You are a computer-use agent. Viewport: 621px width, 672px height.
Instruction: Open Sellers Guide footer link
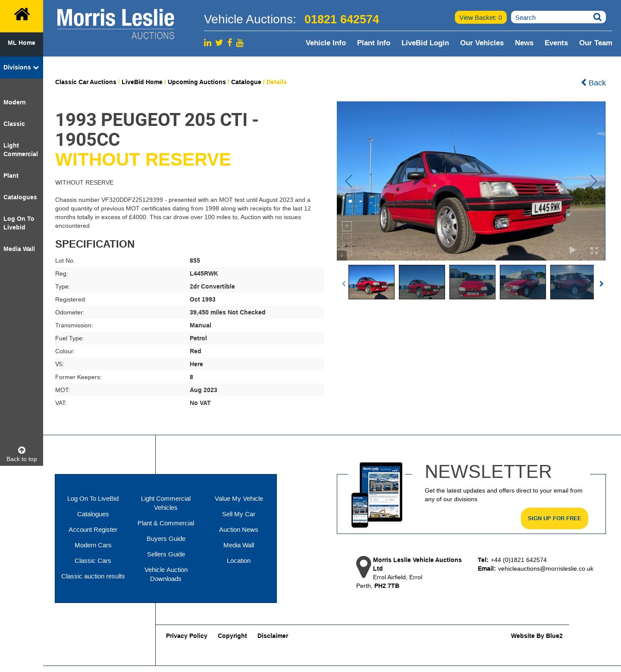[x=166, y=554]
